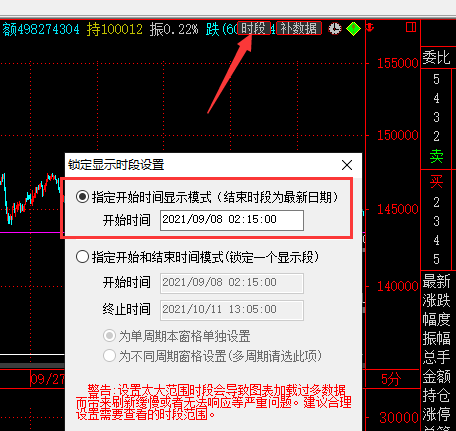This screenshot has width=456, height=431.
Task: Click the 最新 row in quote panel
Action: click(x=436, y=281)
